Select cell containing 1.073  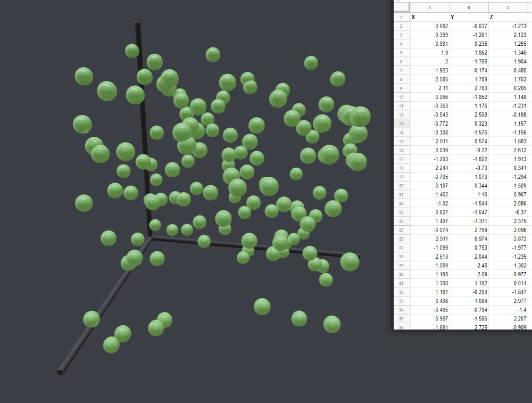(x=469, y=177)
